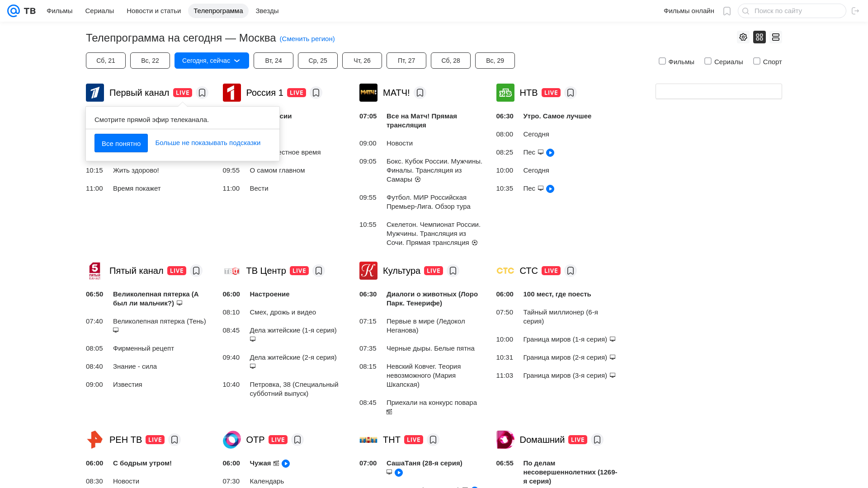This screenshot has width=868, height=488.
Task: Open Фильмы онлайн link
Action: click(689, 11)
